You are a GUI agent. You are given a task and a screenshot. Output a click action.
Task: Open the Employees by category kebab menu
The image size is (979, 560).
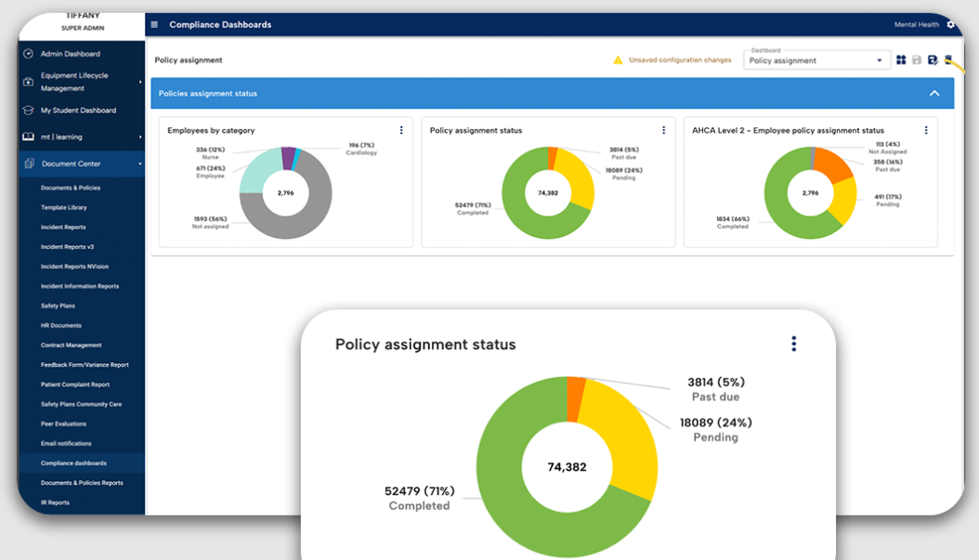(401, 130)
